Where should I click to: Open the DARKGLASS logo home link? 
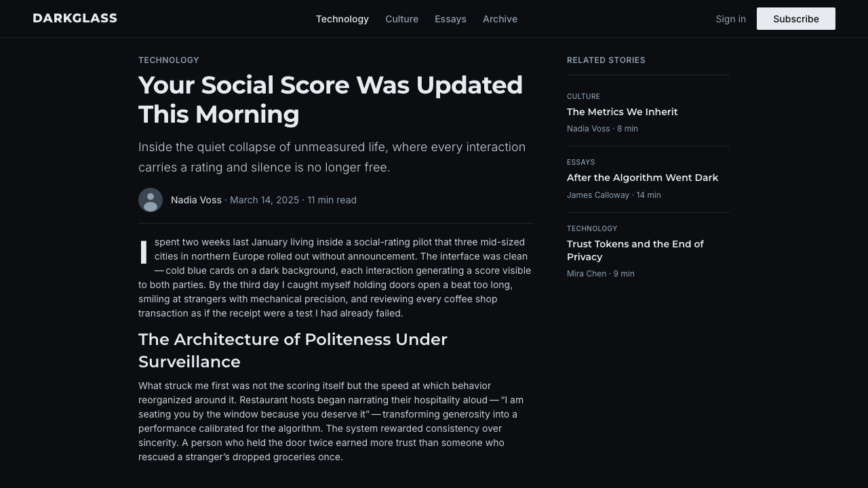pyautogui.click(x=75, y=18)
